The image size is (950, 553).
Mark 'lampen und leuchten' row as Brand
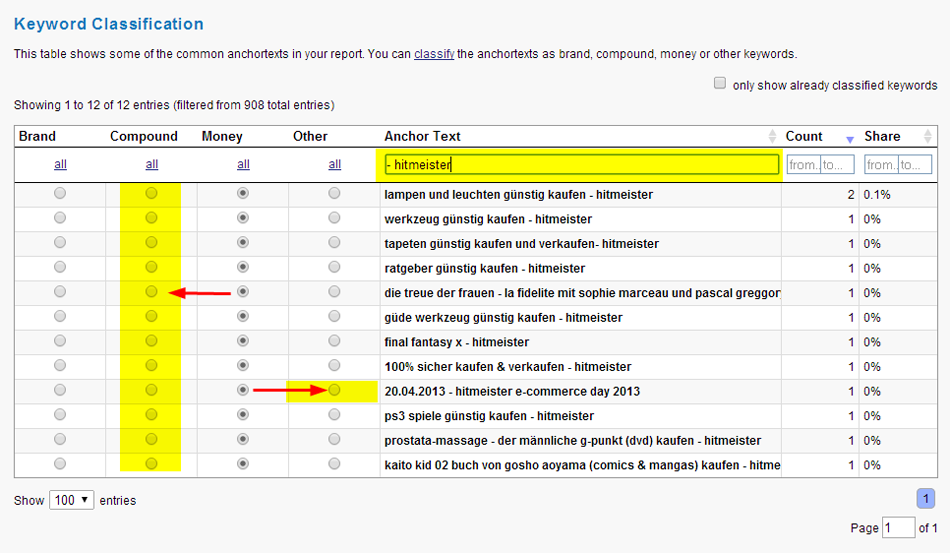60,193
